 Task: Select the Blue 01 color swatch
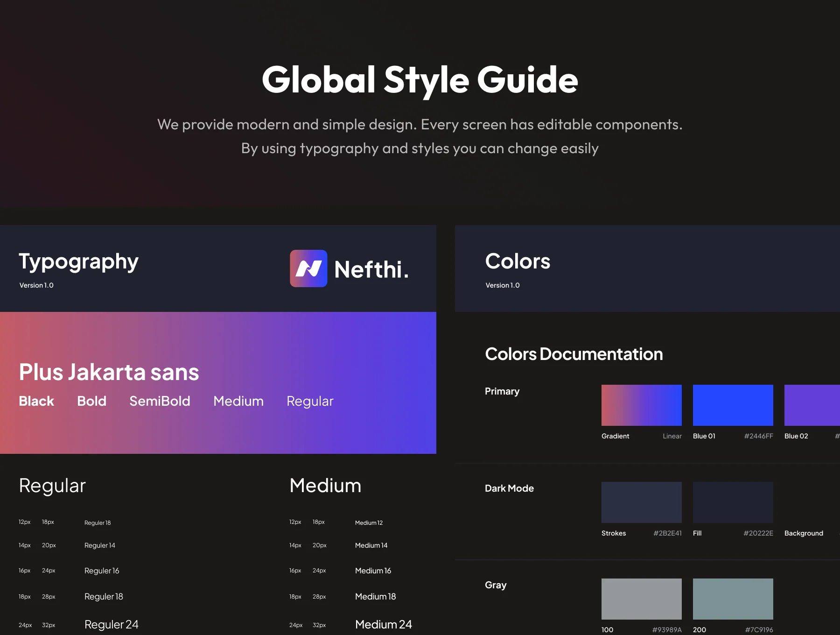point(733,405)
